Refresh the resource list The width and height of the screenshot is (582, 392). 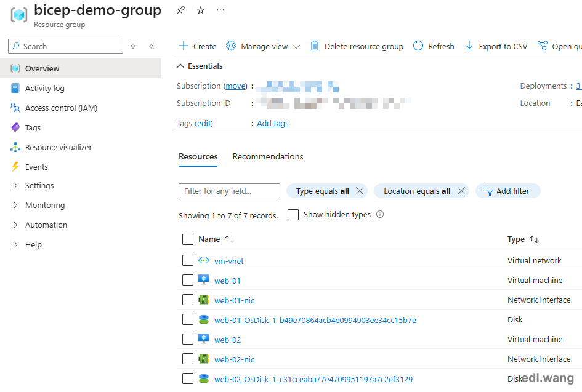(x=434, y=46)
